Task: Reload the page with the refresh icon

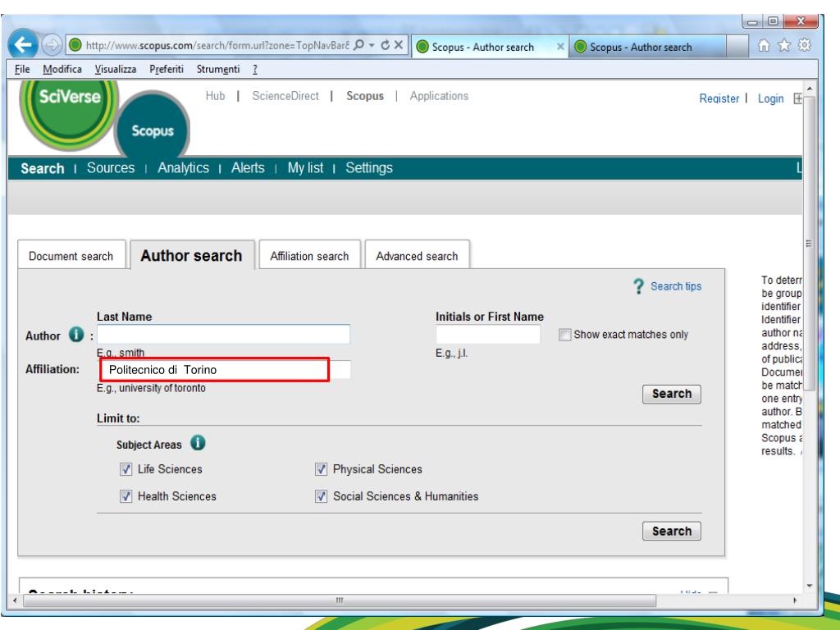Action: pos(386,45)
